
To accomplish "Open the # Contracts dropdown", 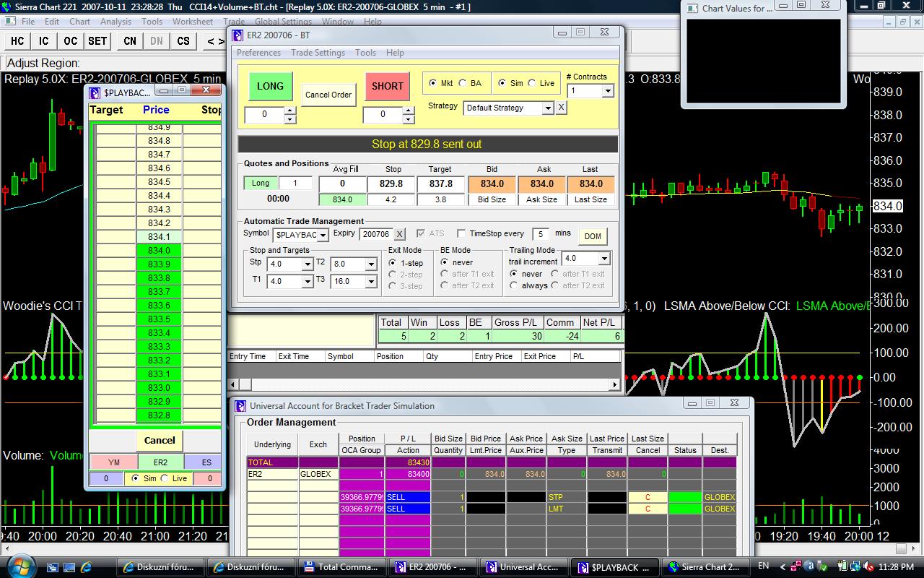I will [607, 91].
